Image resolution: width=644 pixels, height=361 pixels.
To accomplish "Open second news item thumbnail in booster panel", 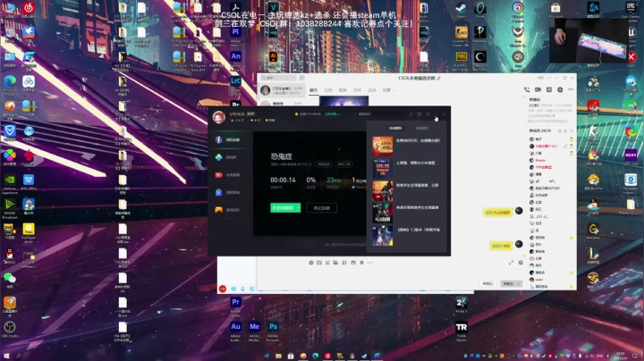I will pos(383,169).
